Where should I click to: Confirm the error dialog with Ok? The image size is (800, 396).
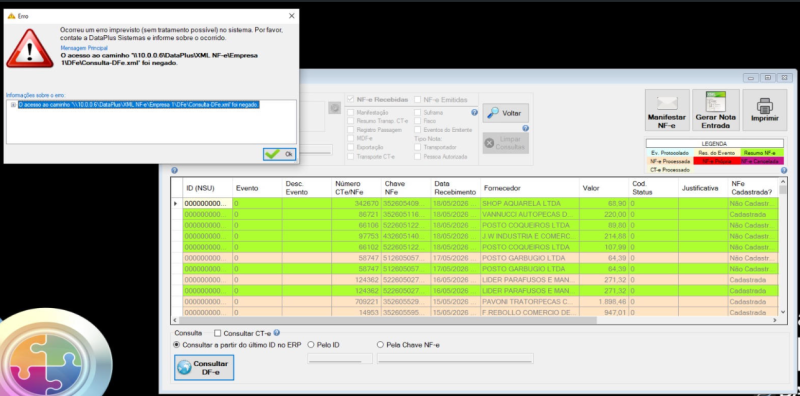click(x=280, y=154)
